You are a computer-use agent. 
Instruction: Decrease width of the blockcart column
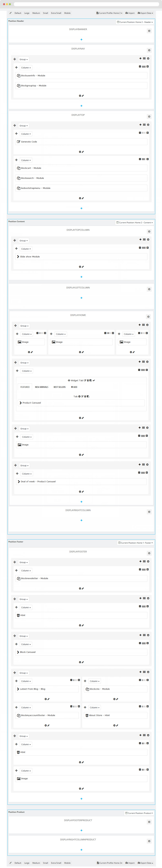pos(140,159)
